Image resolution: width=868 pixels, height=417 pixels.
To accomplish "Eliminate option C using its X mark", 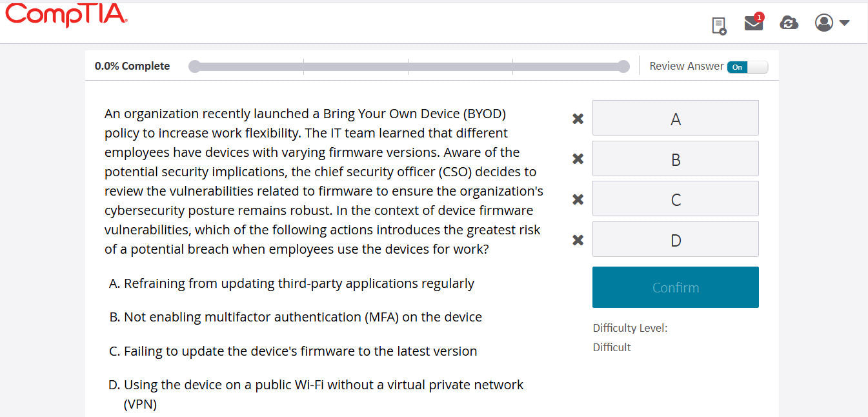I will pyautogui.click(x=578, y=199).
